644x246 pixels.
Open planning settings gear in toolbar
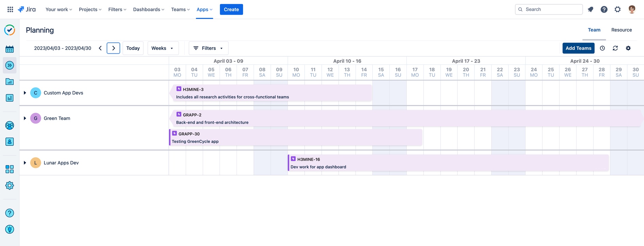tap(628, 48)
